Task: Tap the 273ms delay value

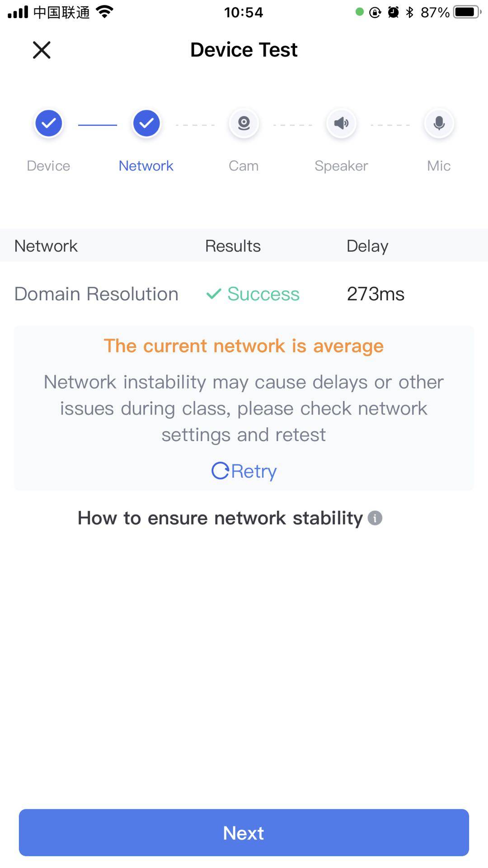Action: [x=375, y=294]
